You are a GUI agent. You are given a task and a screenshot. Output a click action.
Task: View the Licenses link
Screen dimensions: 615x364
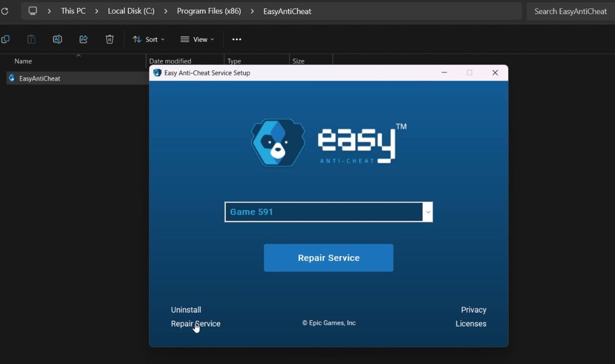[x=470, y=324]
